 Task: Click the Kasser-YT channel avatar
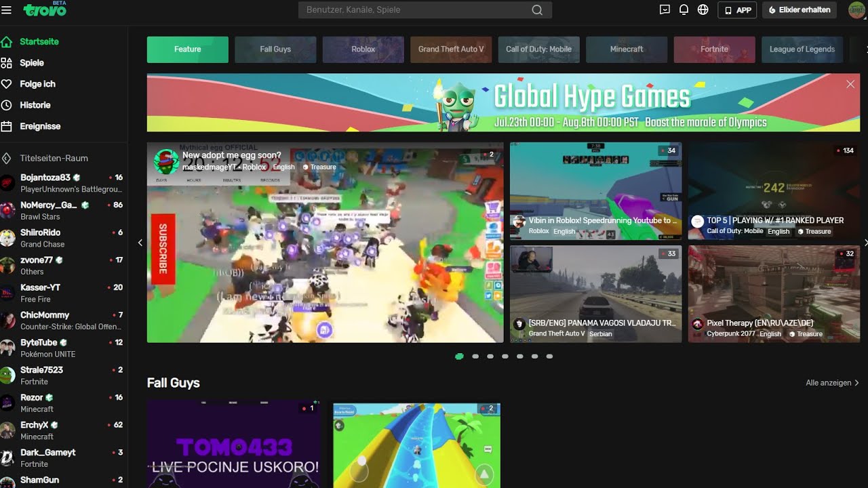7,293
